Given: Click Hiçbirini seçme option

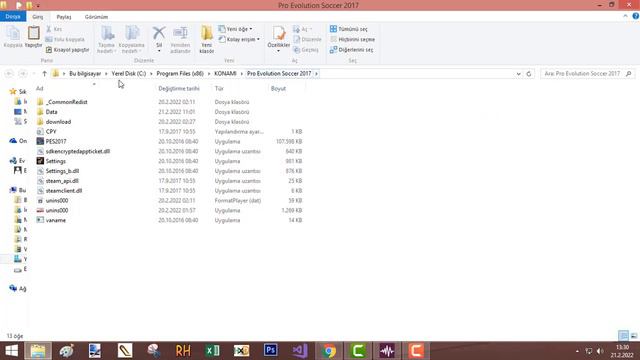Looking at the screenshot, I should (352, 39).
